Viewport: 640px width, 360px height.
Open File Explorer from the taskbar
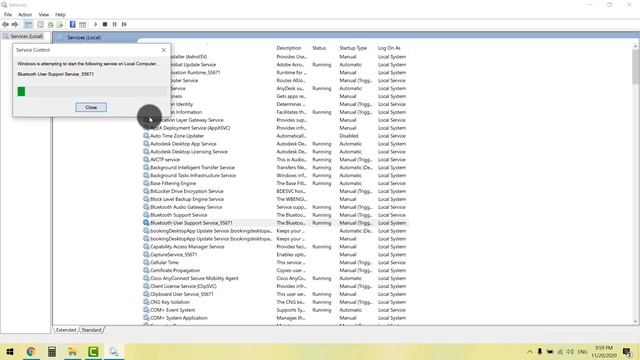pyautogui.click(x=72, y=351)
